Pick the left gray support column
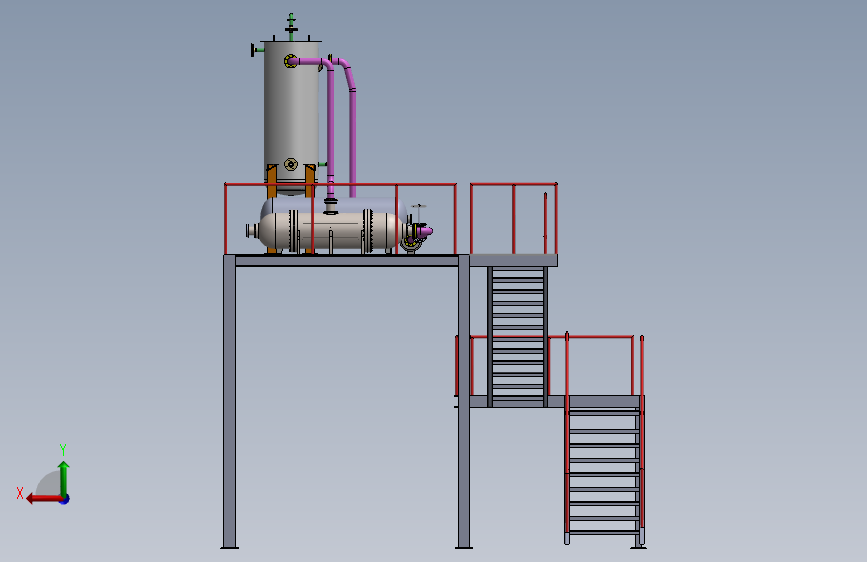This screenshot has width=867, height=562. (x=229, y=401)
